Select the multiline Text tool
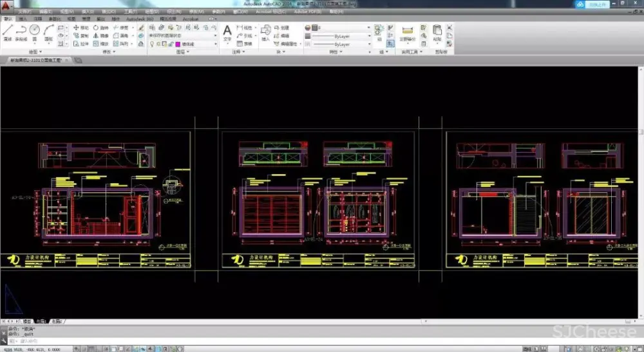Image resolution: width=644 pixels, height=352 pixels. coord(227,32)
